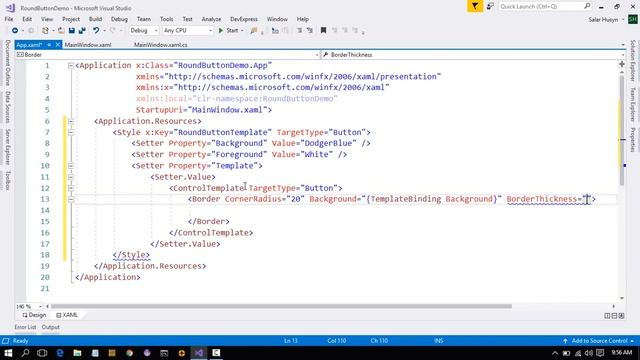Click the vertical split pane icon
This screenshot has height=360, width=640.
coord(607,316)
